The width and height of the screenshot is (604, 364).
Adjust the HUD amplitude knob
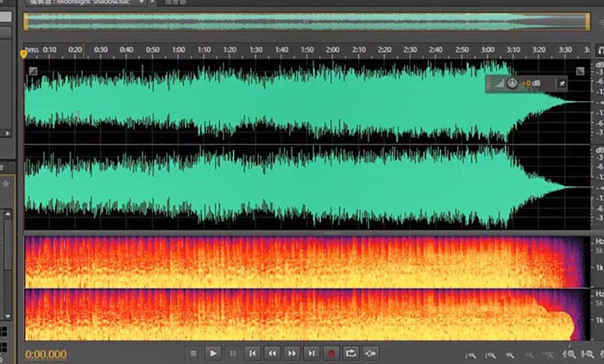click(512, 84)
